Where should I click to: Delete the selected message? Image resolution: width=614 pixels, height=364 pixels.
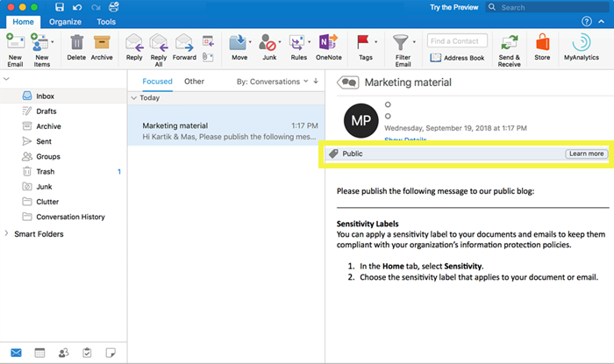76,43
